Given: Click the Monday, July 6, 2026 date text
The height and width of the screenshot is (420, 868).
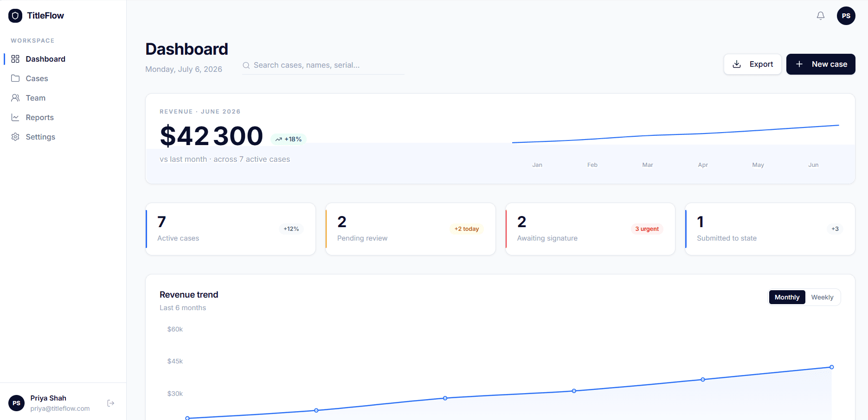Looking at the screenshot, I should point(184,69).
